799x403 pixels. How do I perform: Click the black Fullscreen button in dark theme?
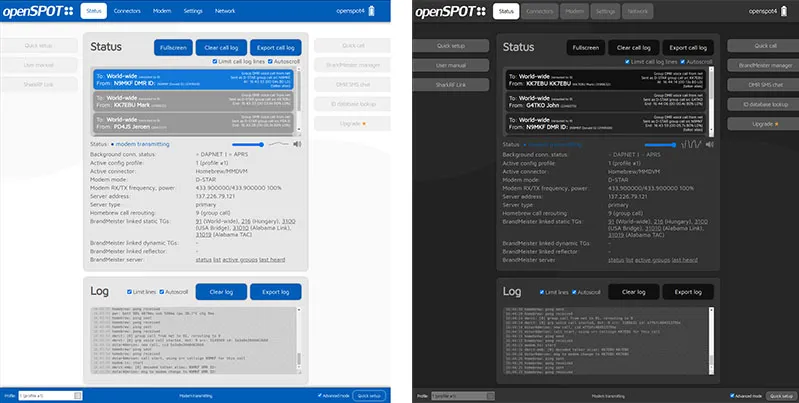[585, 47]
